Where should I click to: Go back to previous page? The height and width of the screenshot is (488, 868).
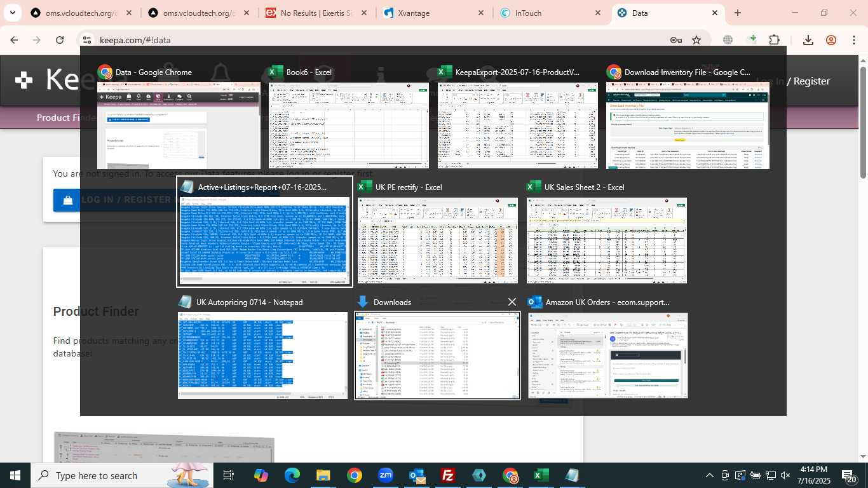point(14,40)
